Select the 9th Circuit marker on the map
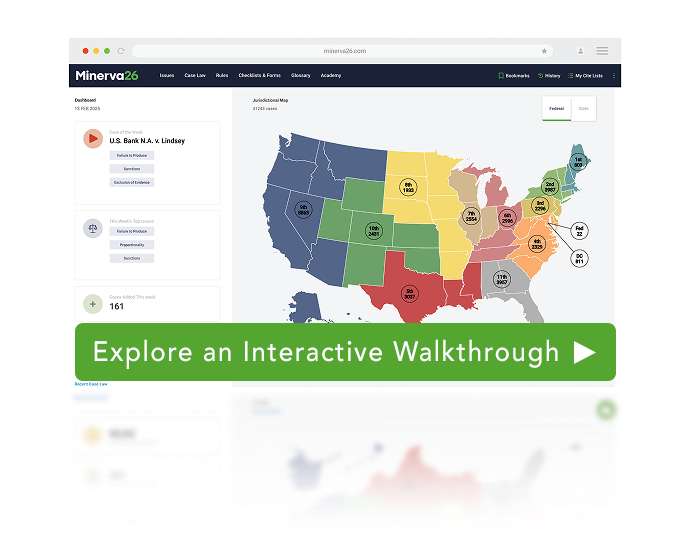 pyautogui.click(x=303, y=211)
